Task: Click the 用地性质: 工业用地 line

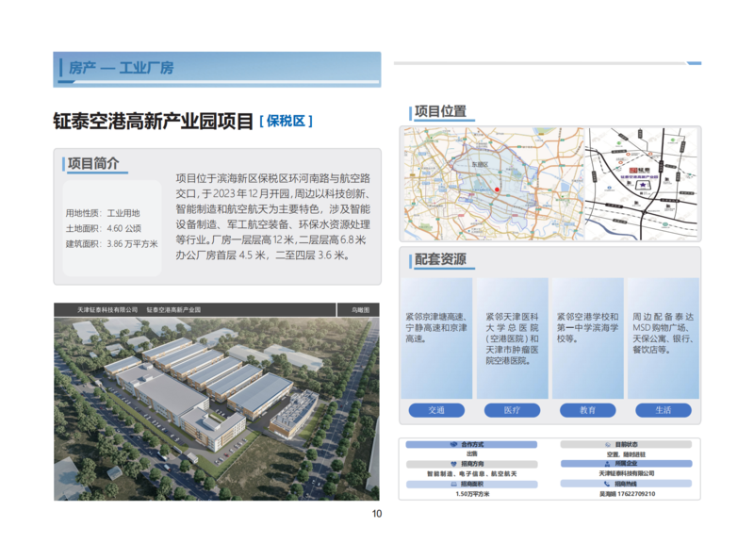Action: 103,213
